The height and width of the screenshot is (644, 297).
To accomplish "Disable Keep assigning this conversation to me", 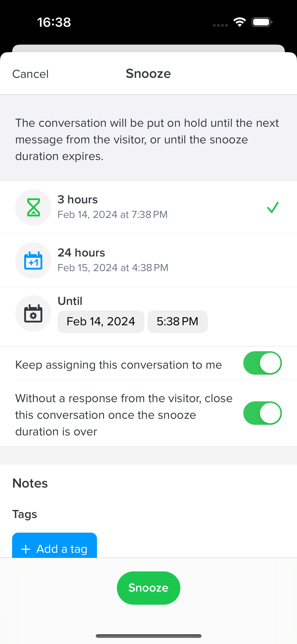I will (x=262, y=363).
